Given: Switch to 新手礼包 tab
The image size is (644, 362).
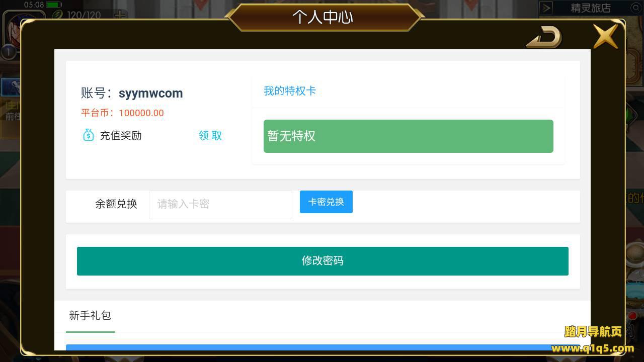Looking at the screenshot, I should pos(90,316).
